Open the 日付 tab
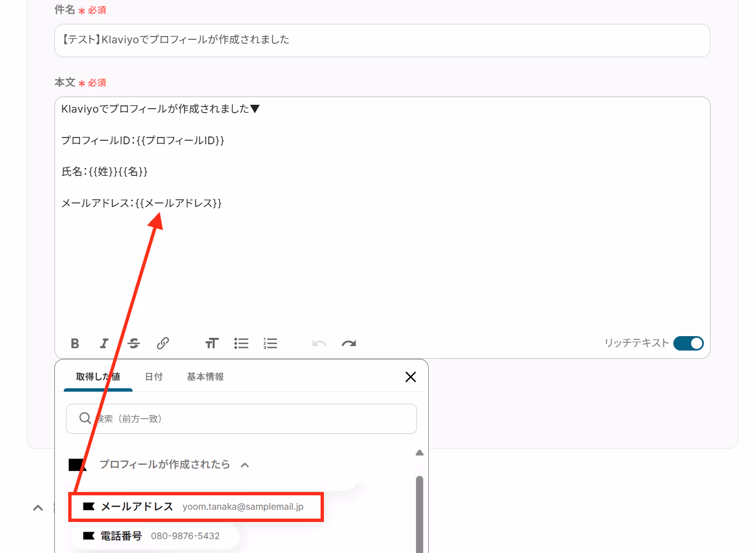The height and width of the screenshot is (553, 756). click(x=154, y=377)
